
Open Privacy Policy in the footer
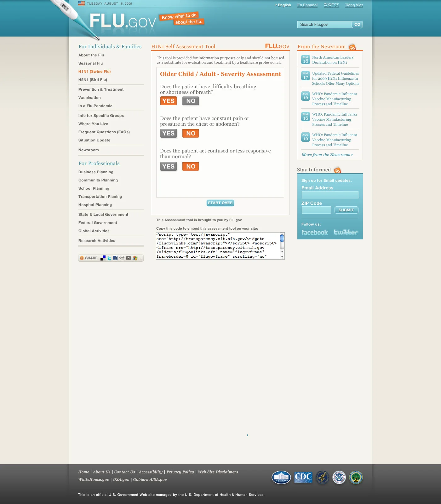pyautogui.click(x=180, y=472)
